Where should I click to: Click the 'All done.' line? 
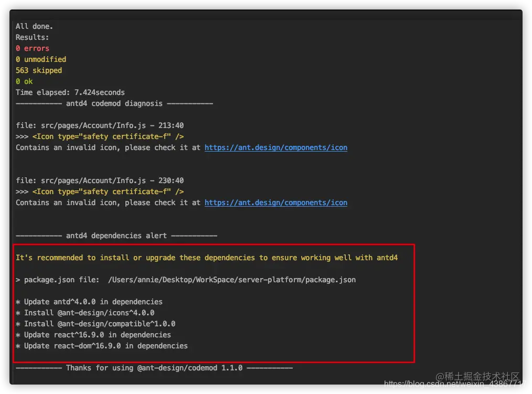pos(34,26)
